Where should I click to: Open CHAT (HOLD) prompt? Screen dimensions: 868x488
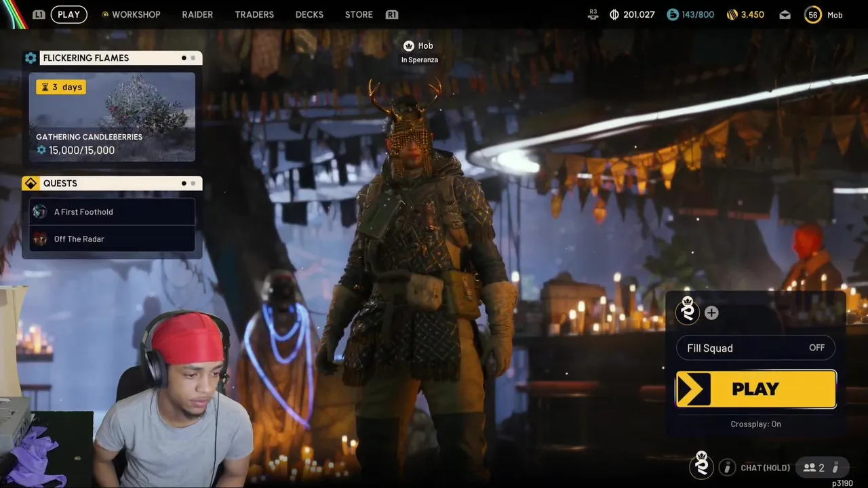pyautogui.click(x=766, y=468)
